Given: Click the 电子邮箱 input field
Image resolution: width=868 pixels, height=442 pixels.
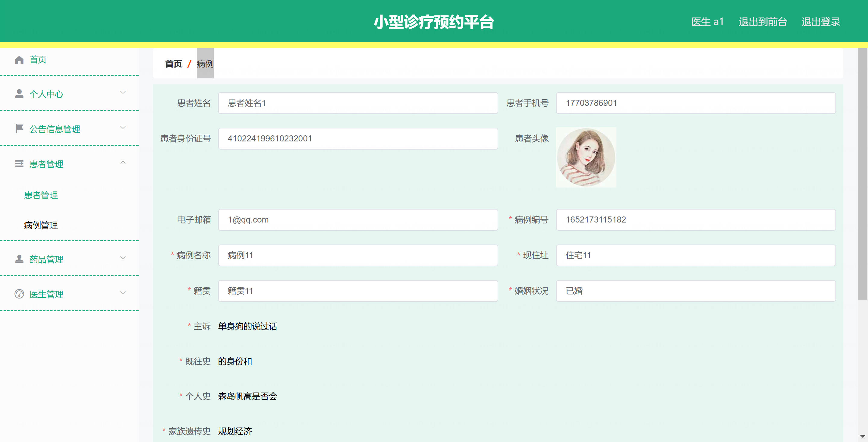Looking at the screenshot, I should click(358, 220).
